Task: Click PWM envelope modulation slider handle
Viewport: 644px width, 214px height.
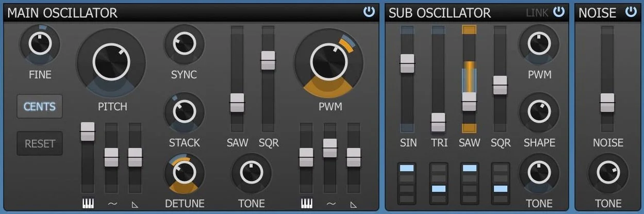Action: click(354, 157)
